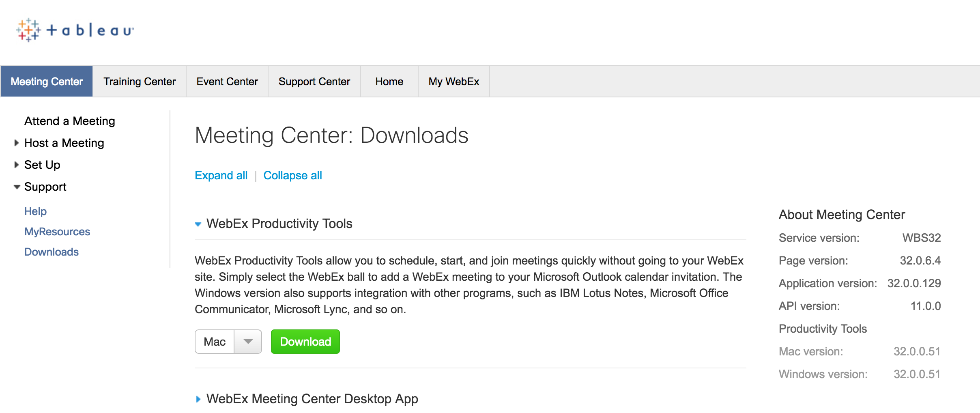The width and height of the screenshot is (980, 413).
Task: Open the Downloads sidebar link
Action: [x=52, y=252]
